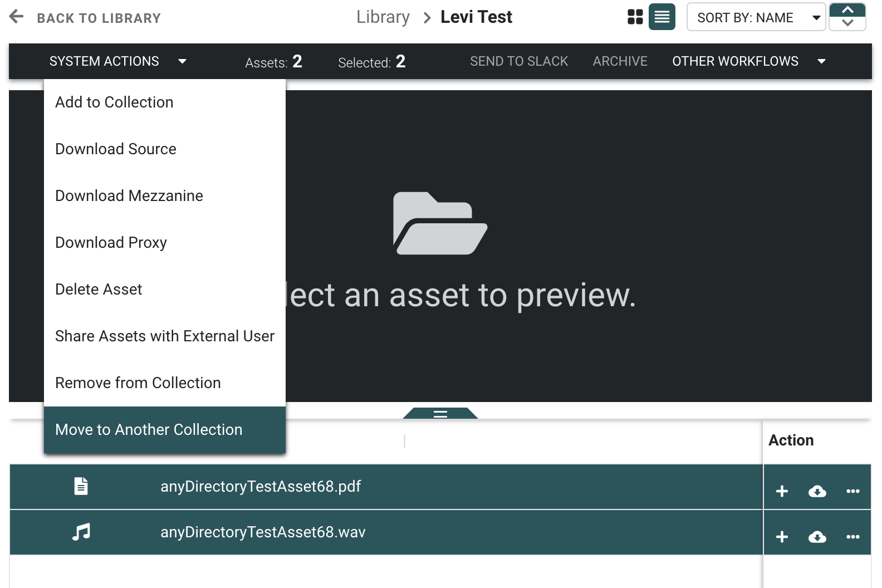Choose Move to Another Collection

(149, 430)
